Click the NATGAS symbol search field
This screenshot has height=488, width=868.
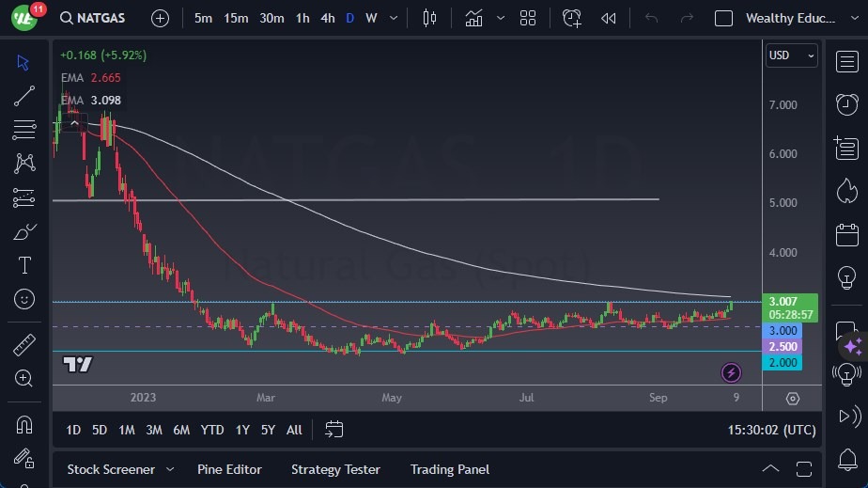click(x=92, y=18)
